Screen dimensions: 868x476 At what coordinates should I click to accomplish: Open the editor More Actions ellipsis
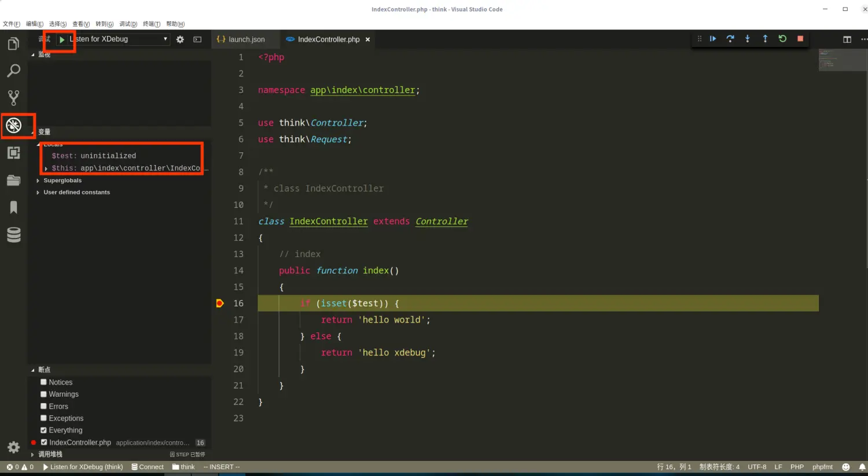(x=864, y=39)
